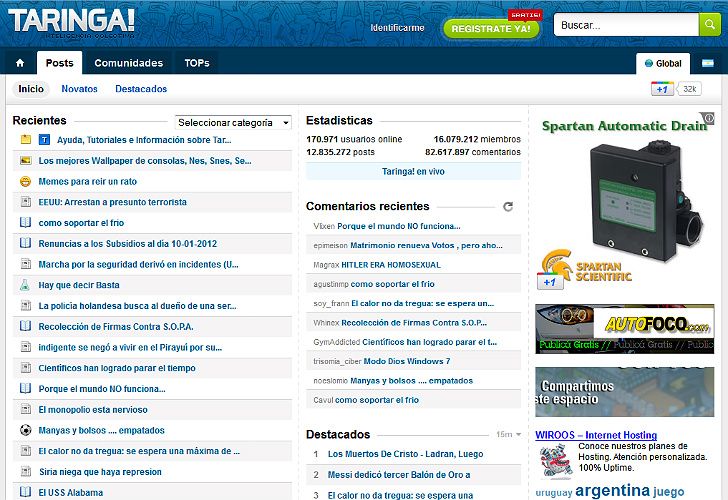Click the +1 badge on Spartan Scientific ad
This screenshot has height=500, width=728.
point(550,282)
